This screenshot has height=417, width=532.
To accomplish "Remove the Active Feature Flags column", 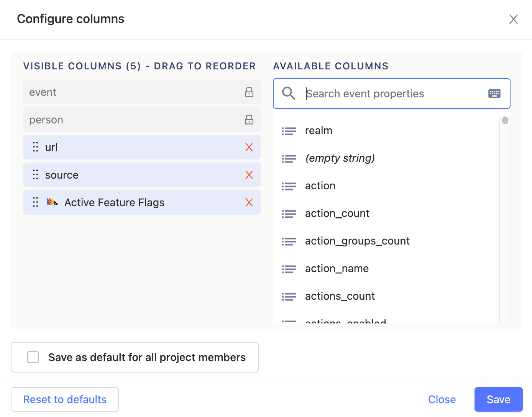I will click(249, 202).
